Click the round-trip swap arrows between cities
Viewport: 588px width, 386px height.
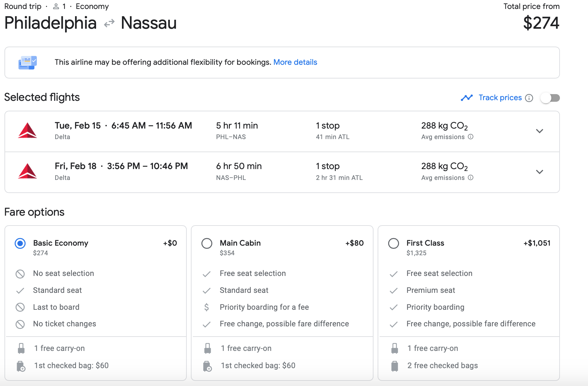click(x=109, y=23)
